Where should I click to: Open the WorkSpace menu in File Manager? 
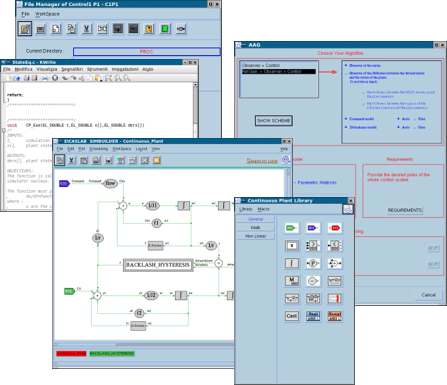(47, 14)
